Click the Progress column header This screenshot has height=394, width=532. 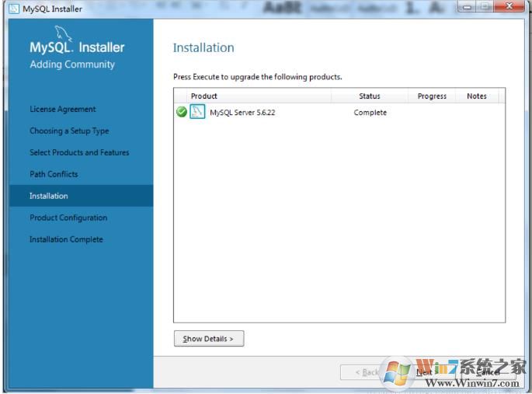tap(432, 96)
